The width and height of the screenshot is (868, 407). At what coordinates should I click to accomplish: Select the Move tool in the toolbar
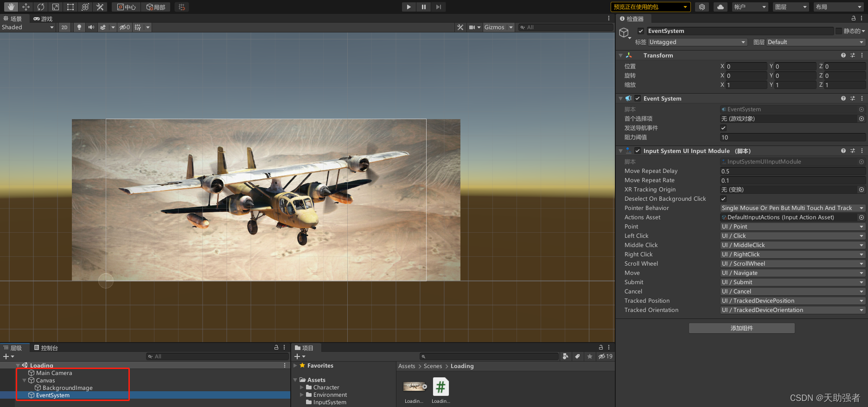pyautogui.click(x=26, y=7)
